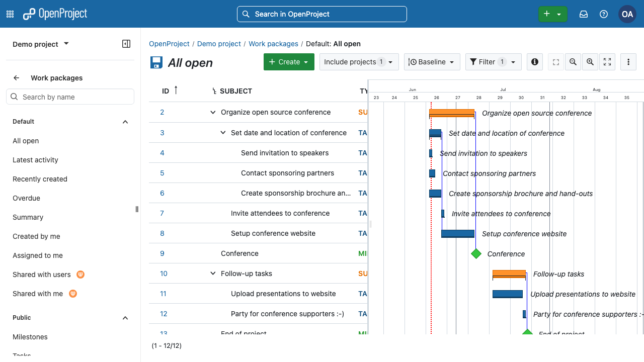Click the enterprise badge next to Shared with users

[x=80, y=275]
